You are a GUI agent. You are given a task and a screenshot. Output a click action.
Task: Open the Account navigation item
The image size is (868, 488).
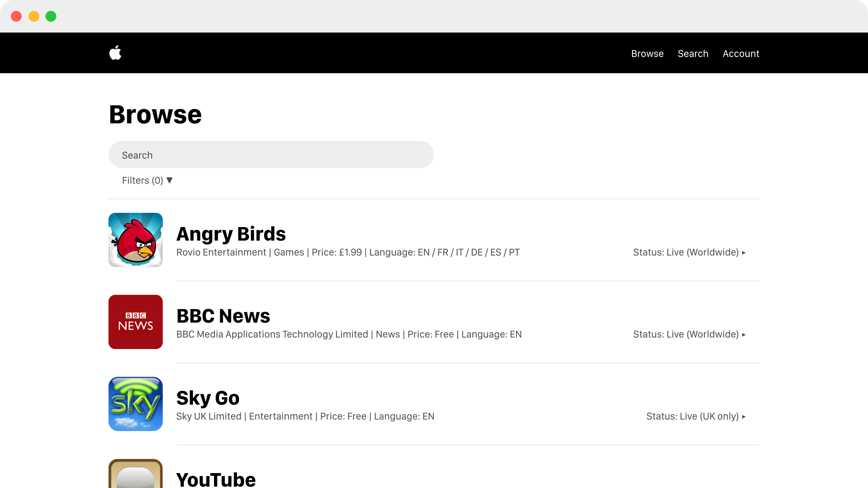point(741,54)
